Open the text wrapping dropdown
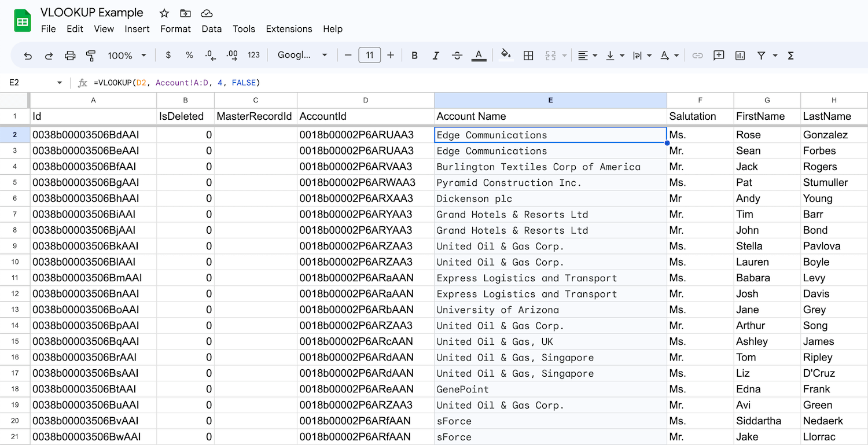 [x=642, y=56]
